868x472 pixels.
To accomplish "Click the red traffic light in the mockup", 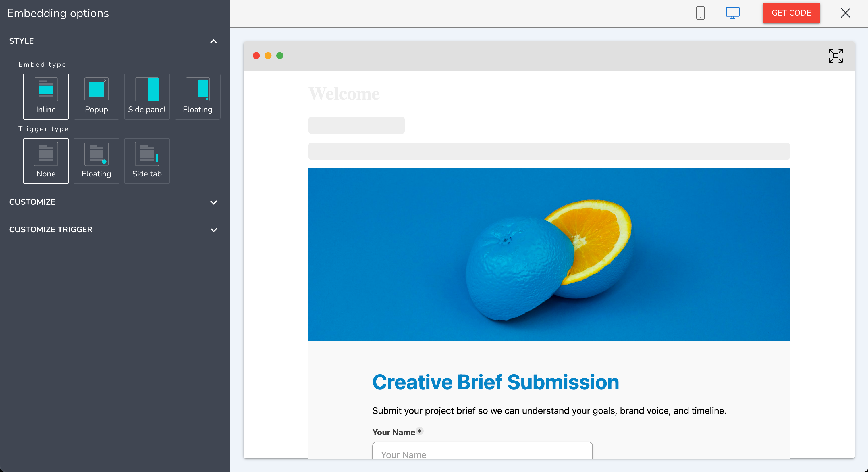I will 256,55.
